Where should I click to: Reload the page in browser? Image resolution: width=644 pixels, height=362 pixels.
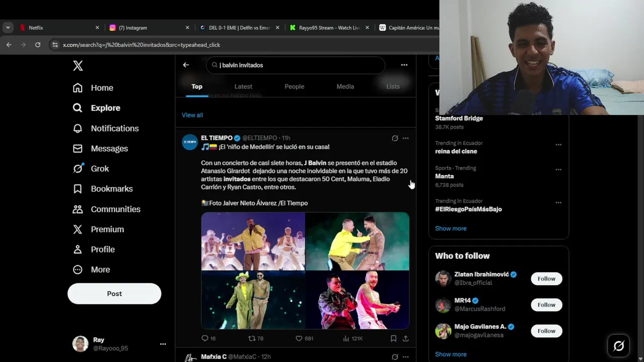(38, 45)
